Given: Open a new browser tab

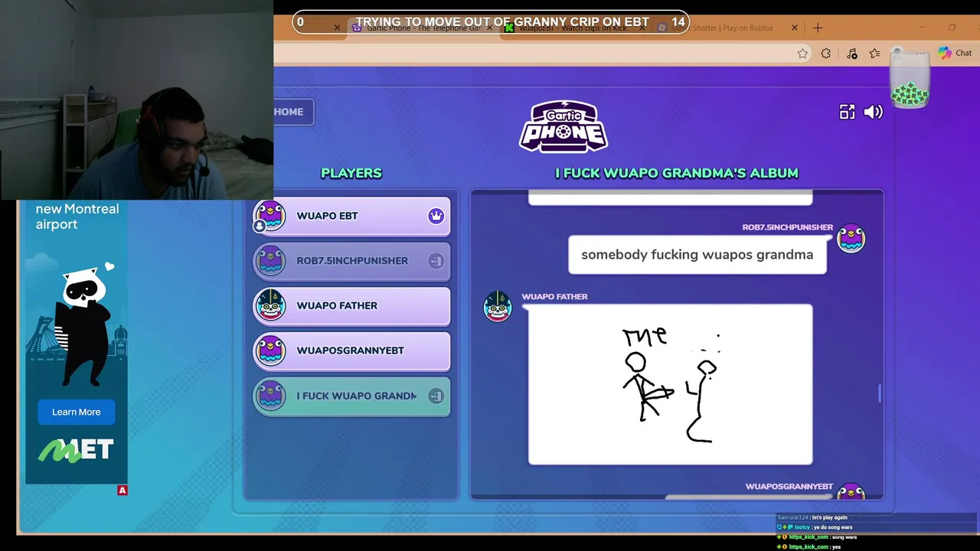Looking at the screenshot, I should [818, 28].
